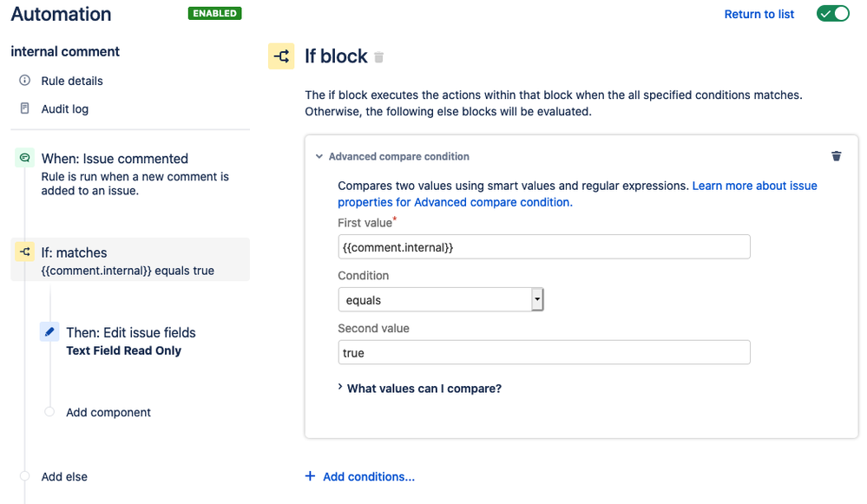Open Rule details in the sidebar
The width and height of the screenshot is (867, 504).
72,81
